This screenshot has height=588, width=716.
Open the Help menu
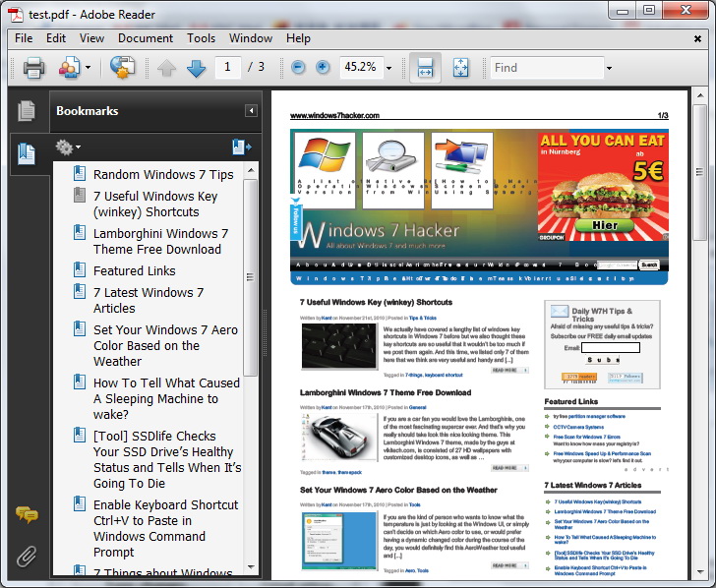coord(298,38)
